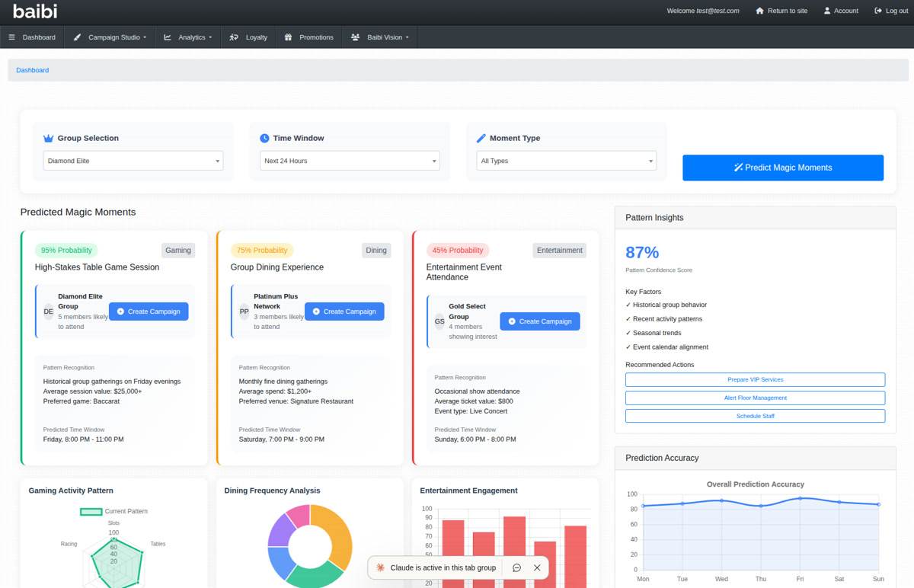Viewport: 914px width, 588px height.
Task: Open the Moment Type All Types dropdown
Action: (567, 161)
